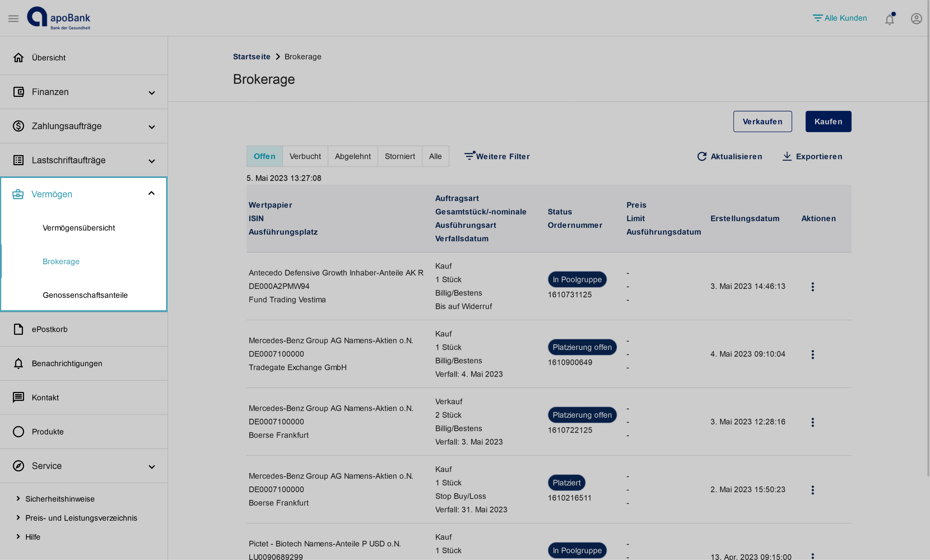
Task: Click the Benachrichtigungen bell icon in the sidebar
Action: [18, 363]
